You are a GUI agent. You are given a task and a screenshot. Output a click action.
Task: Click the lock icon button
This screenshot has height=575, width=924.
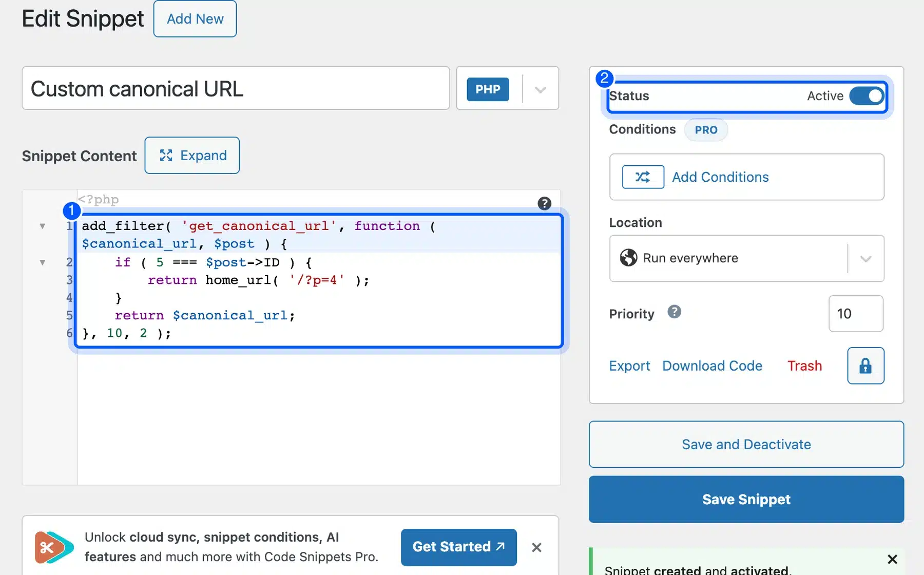[865, 366]
